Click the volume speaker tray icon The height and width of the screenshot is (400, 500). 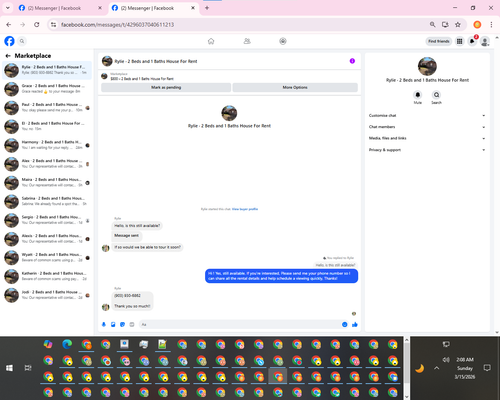coord(446,360)
